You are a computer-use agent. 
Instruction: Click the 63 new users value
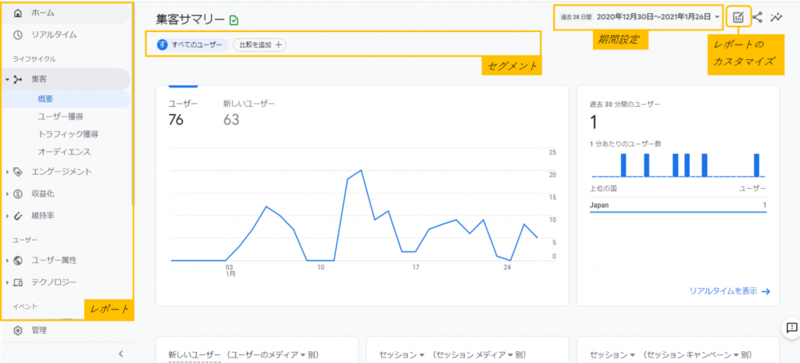coord(231,120)
